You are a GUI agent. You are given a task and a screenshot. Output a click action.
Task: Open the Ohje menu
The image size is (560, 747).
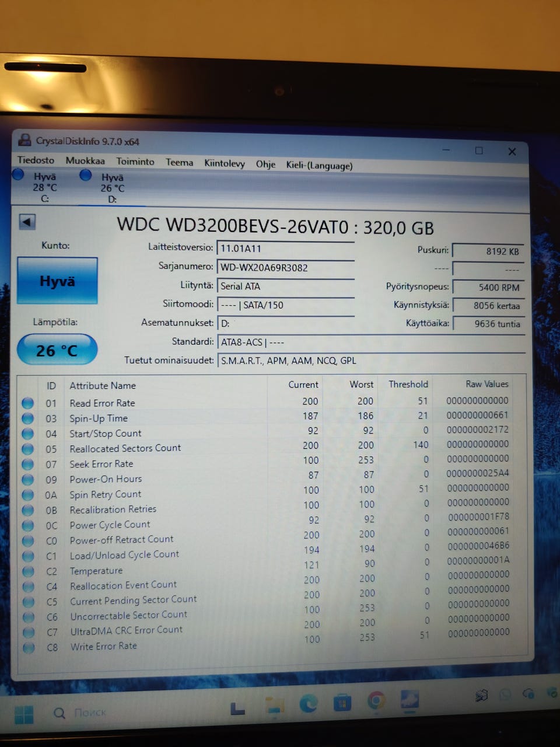click(x=265, y=164)
